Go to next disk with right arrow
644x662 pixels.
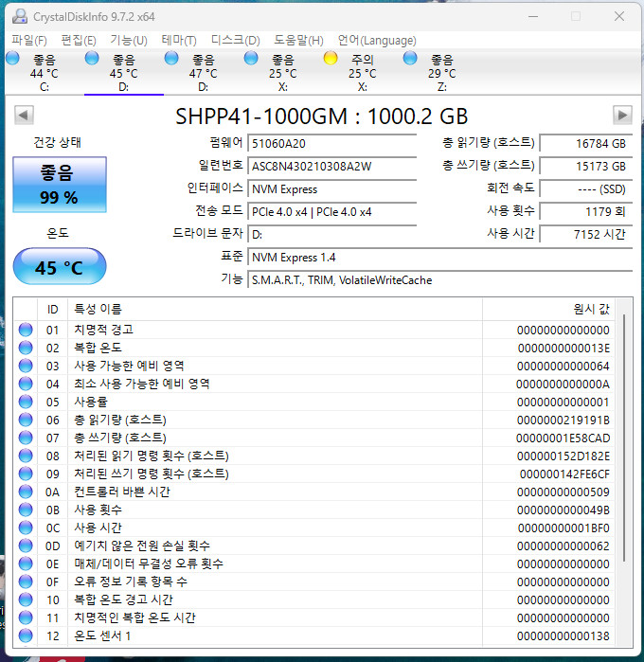[x=622, y=115]
